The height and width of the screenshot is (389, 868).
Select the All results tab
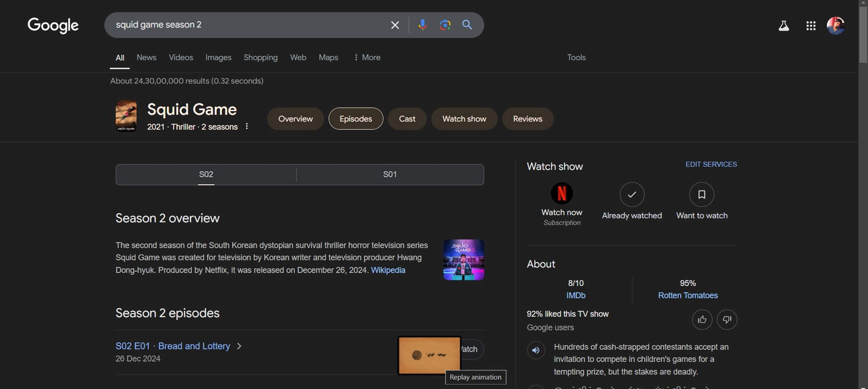(120, 57)
